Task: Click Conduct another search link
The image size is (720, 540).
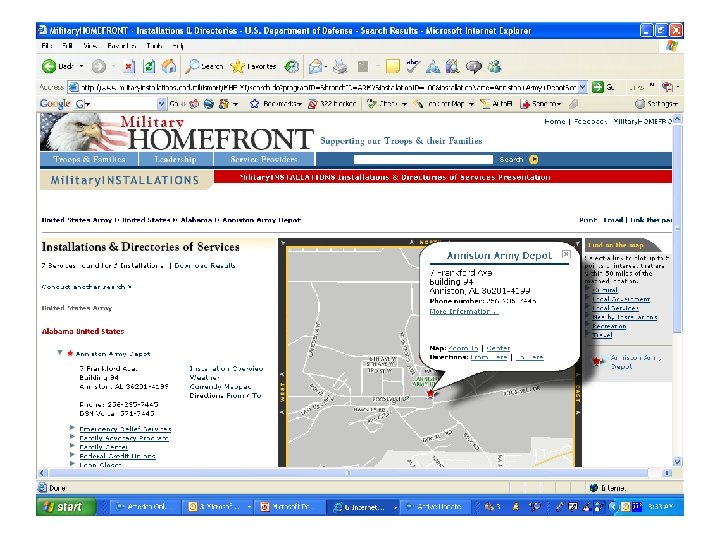Action: (86, 287)
